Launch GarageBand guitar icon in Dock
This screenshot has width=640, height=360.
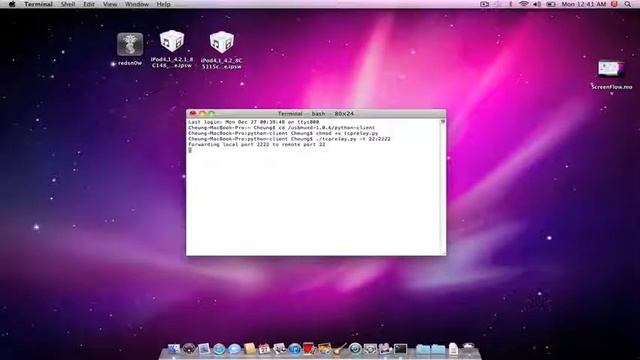[x=340, y=349]
